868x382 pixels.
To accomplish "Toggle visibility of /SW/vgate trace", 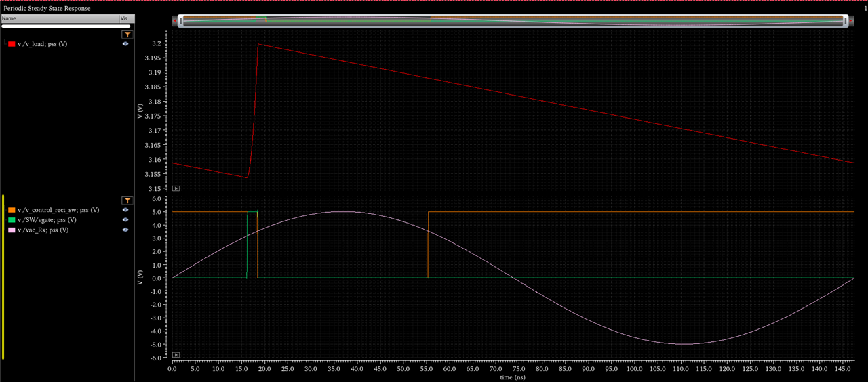I will pos(125,220).
